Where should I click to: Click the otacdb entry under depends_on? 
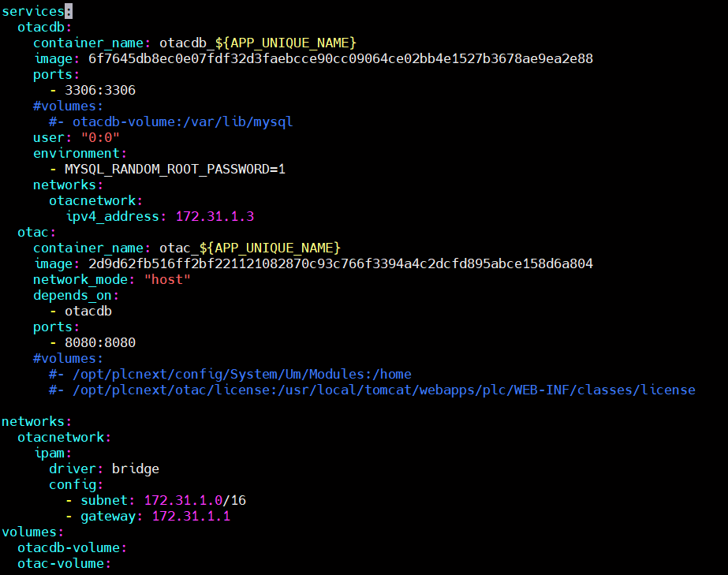click(x=88, y=311)
